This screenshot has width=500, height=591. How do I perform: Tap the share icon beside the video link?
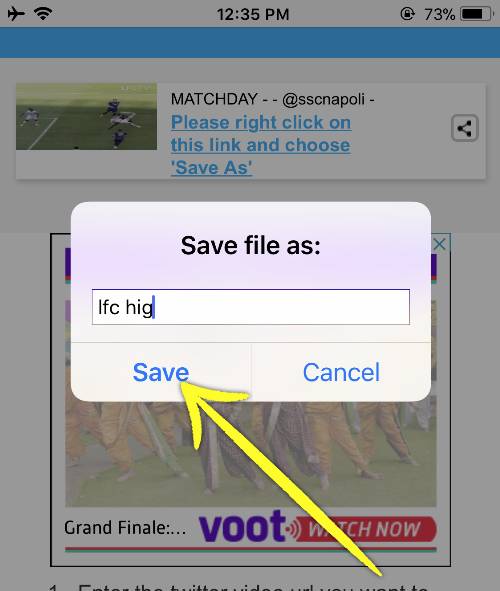click(465, 128)
